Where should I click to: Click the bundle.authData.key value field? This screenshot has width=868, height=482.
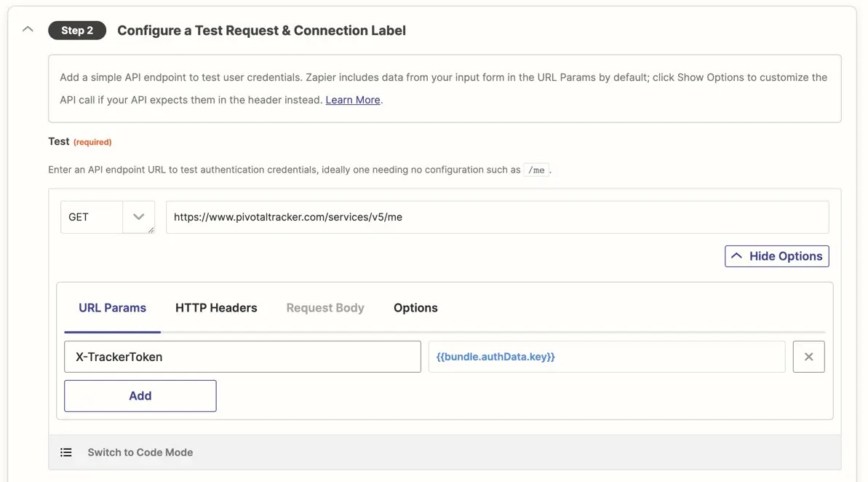(x=607, y=357)
